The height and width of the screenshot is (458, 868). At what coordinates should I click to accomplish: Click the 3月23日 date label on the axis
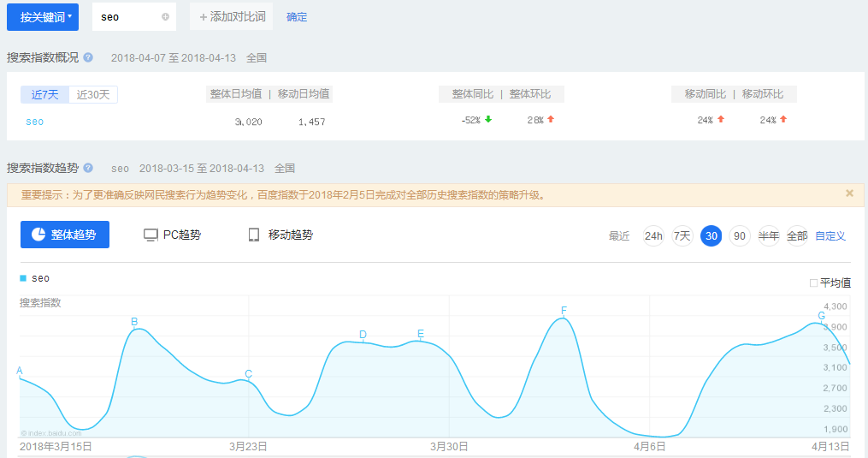248,446
